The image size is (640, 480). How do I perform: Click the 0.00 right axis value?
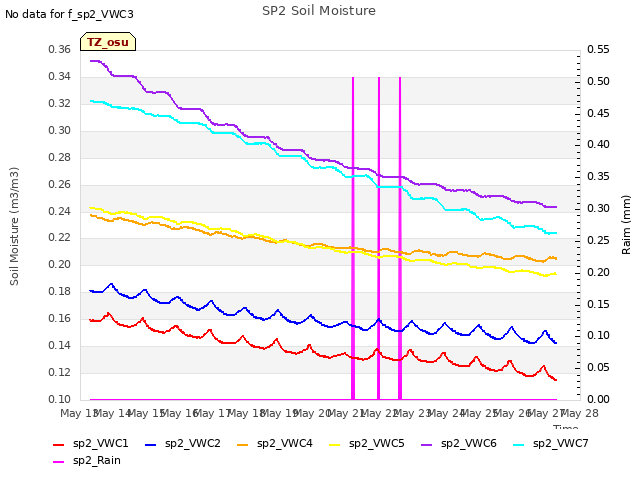pyautogui.click(x=598, y=399)
